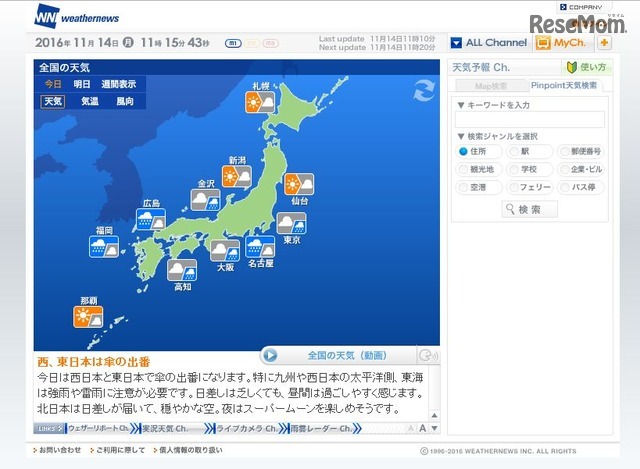Click the Hiroshima weather icon

click(x=151, y=219)
